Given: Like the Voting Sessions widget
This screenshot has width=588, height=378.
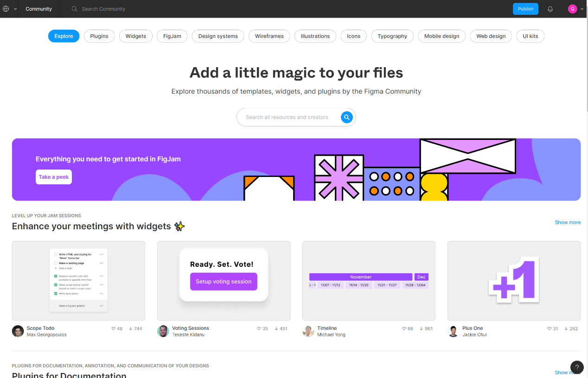Looking at the screenshot, I should (259, 328).
